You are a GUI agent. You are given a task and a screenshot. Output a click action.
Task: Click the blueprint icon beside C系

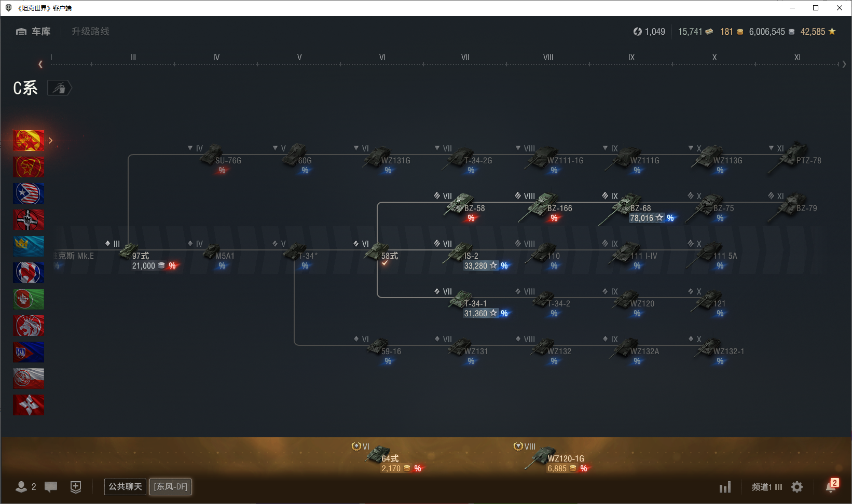click(x=59, y=88)
